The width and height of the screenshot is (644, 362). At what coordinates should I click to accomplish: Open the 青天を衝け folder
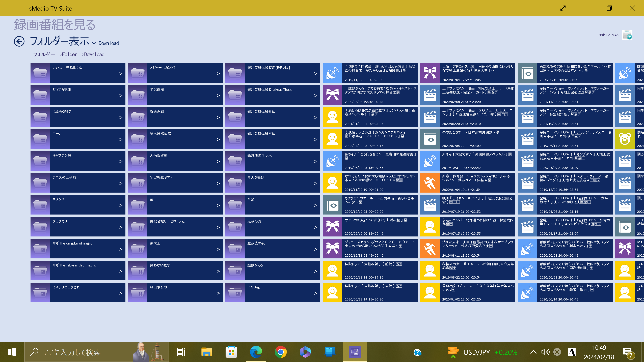click(x=273, y=183)
